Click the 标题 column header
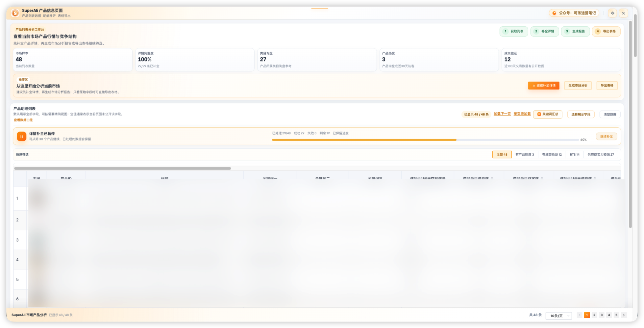The image size is (644, 328). coord(165,178)
